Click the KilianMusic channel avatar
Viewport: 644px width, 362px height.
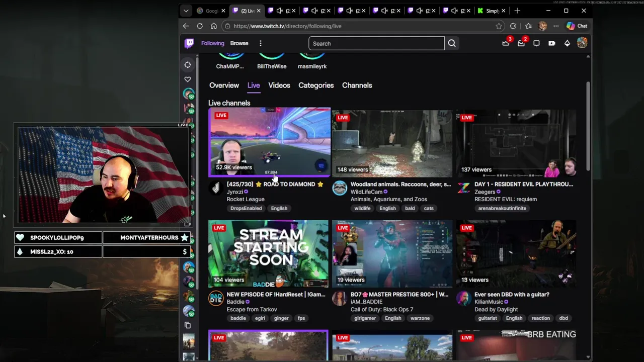[463, 298]
